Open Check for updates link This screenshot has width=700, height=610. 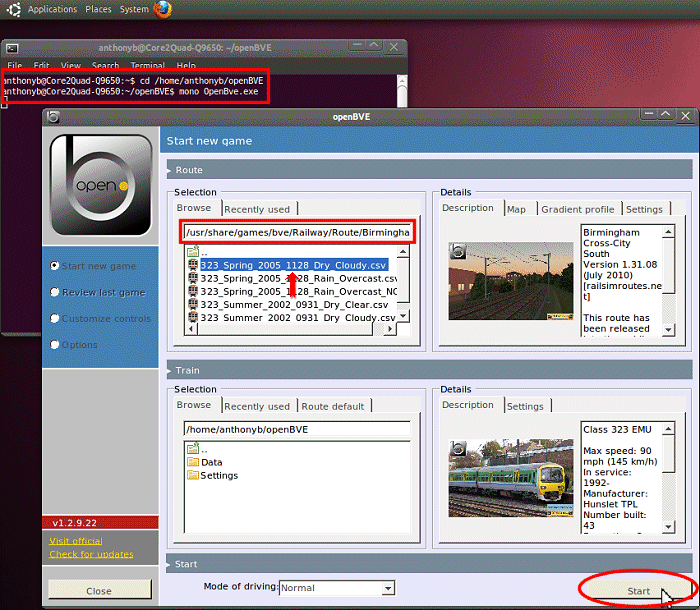(x=91, y=554)
